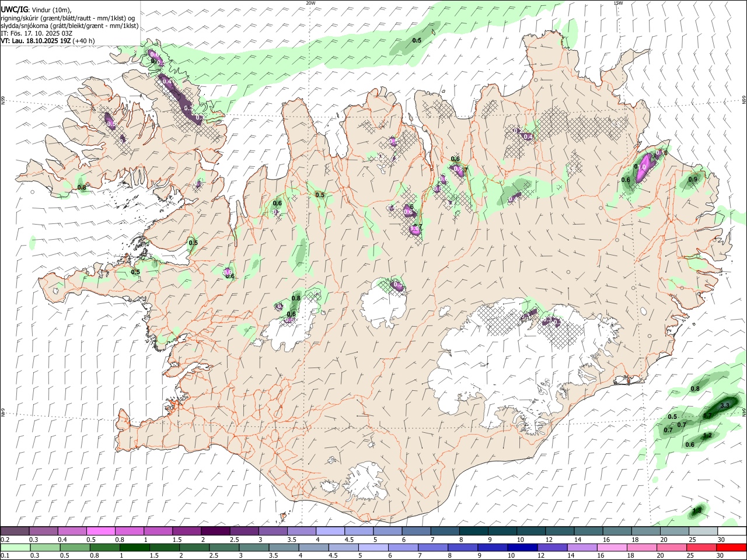Pick the pale lavender 4 swatch, upper legend row
747x560 pixels.
click(330, 531)
